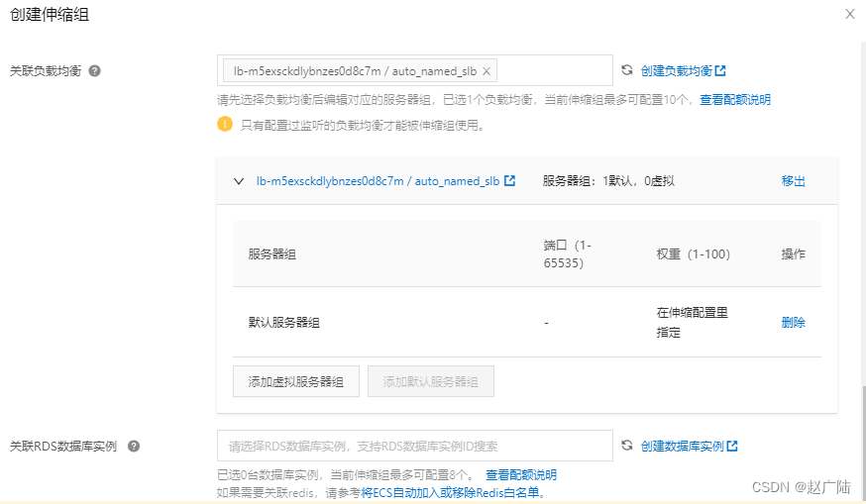The height and width of the screenshot is (504, 866).
Task: Click the external icon beside 创建数据库实例
Action: tap(732, 446)
